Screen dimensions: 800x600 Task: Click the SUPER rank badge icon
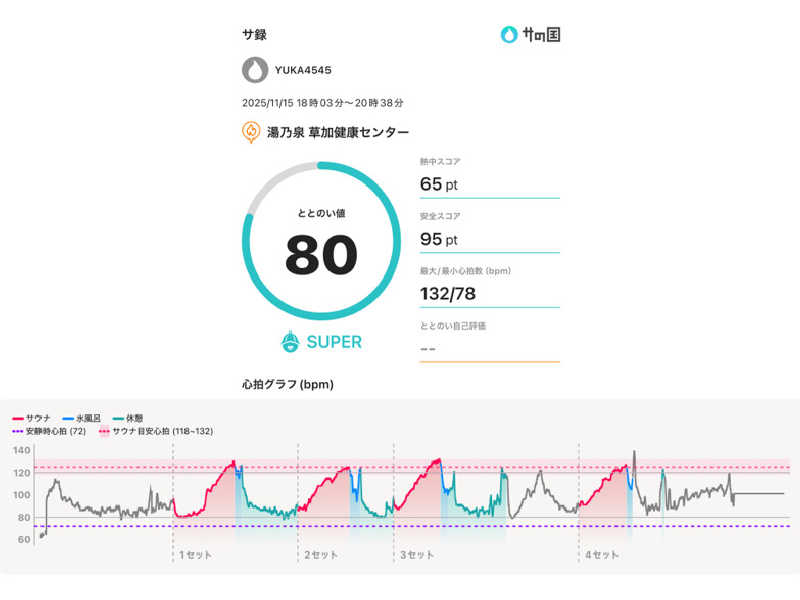point(290,341)
